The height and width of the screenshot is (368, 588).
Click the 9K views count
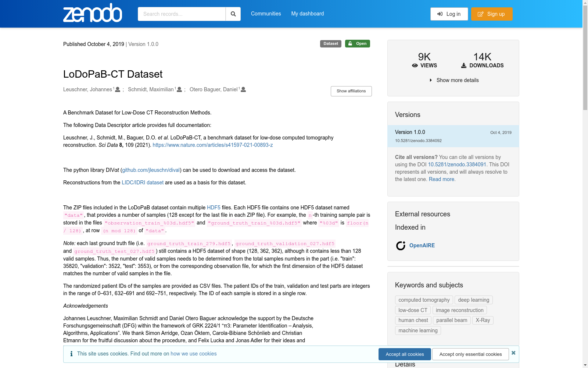pos(424,57)
